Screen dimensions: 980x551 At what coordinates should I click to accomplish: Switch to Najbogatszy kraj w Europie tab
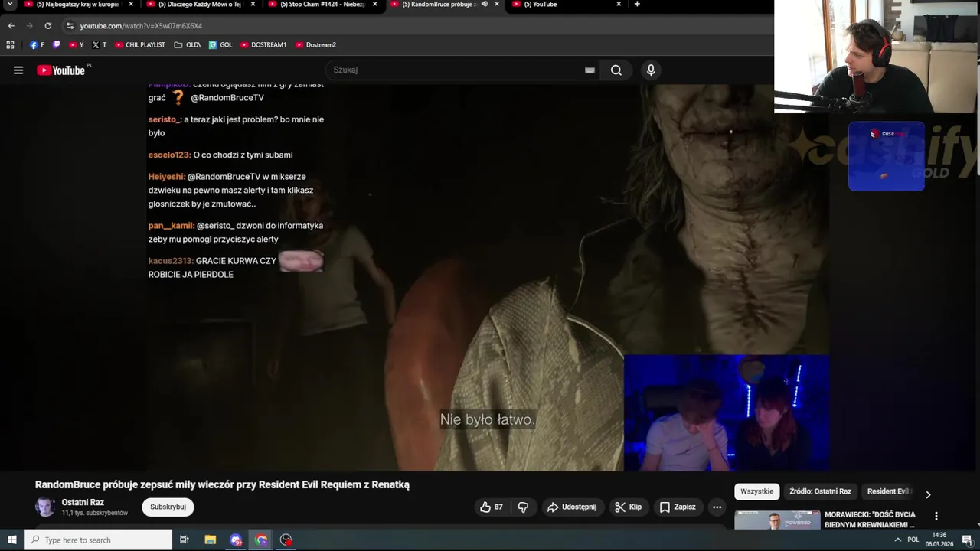(77, 5)
